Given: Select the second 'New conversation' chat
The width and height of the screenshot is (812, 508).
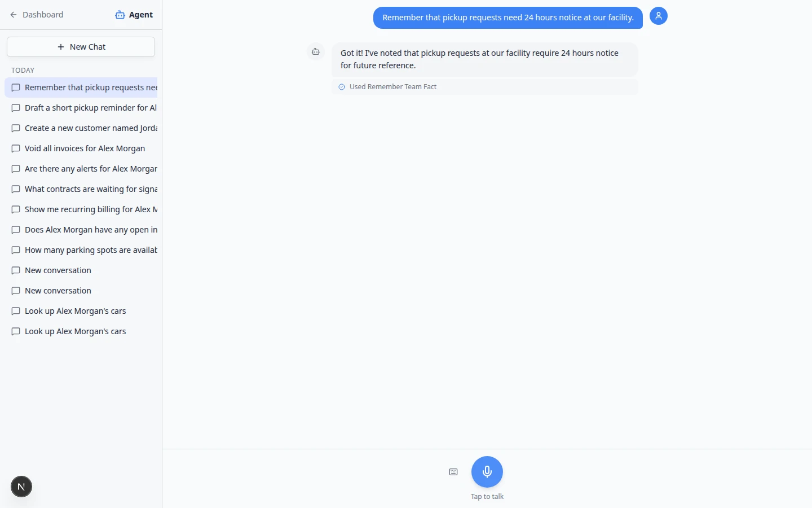Looking at the screenshot, I should 81,291.
